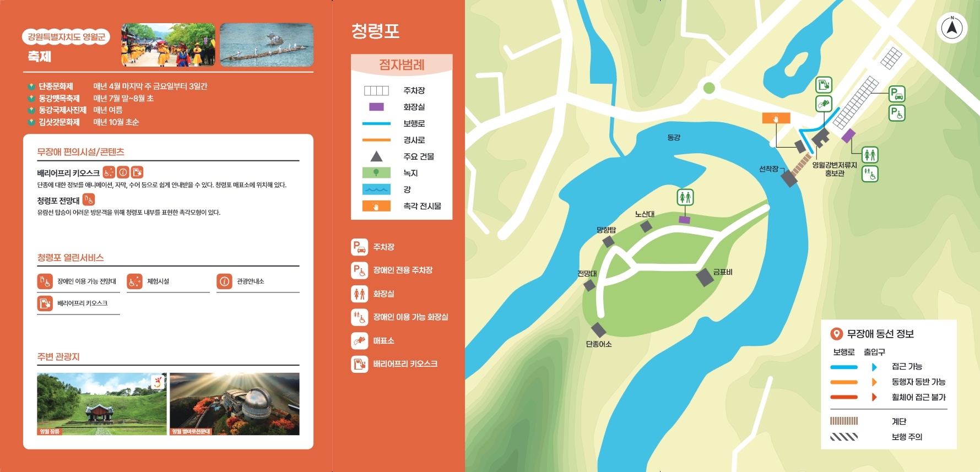
Task: Click the ticket office marker below the kiosk marker
Action: click(824, 104)
